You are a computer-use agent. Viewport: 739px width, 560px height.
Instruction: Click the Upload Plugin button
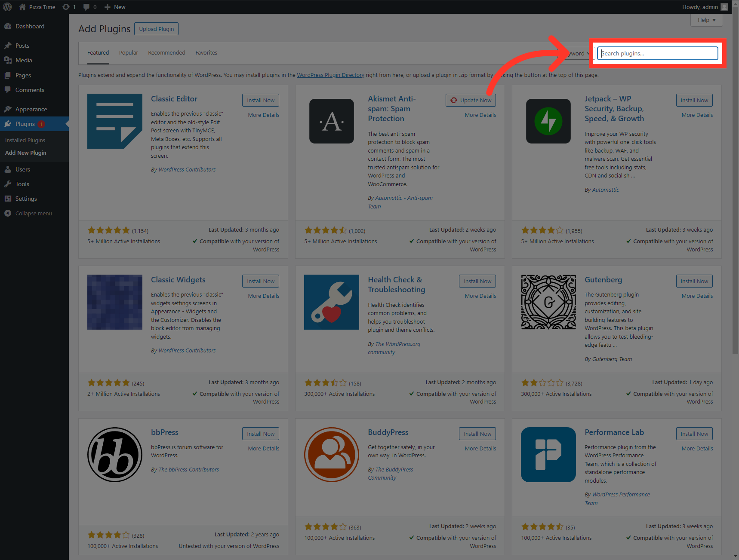[156, 29]
